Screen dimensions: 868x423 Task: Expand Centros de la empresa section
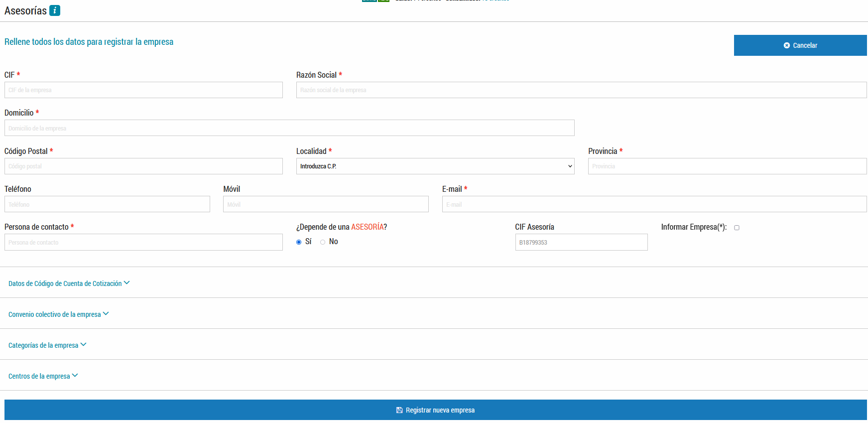coord(43,376)
